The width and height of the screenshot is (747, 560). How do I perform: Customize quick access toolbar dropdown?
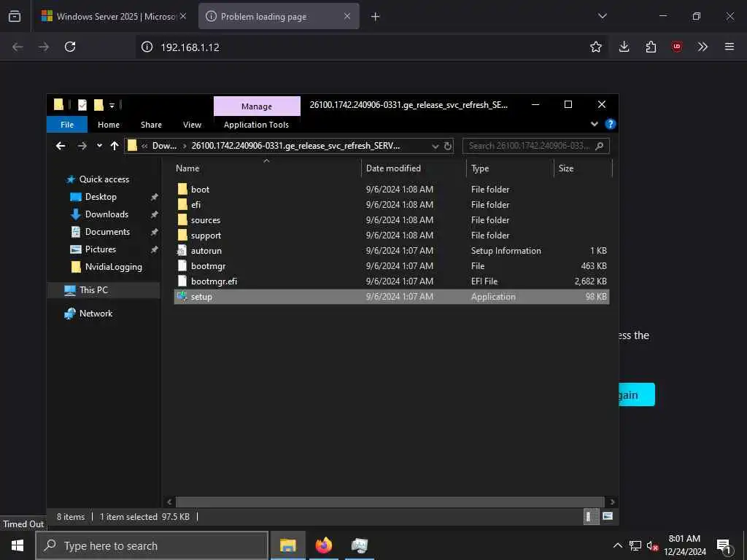(112, 105)
